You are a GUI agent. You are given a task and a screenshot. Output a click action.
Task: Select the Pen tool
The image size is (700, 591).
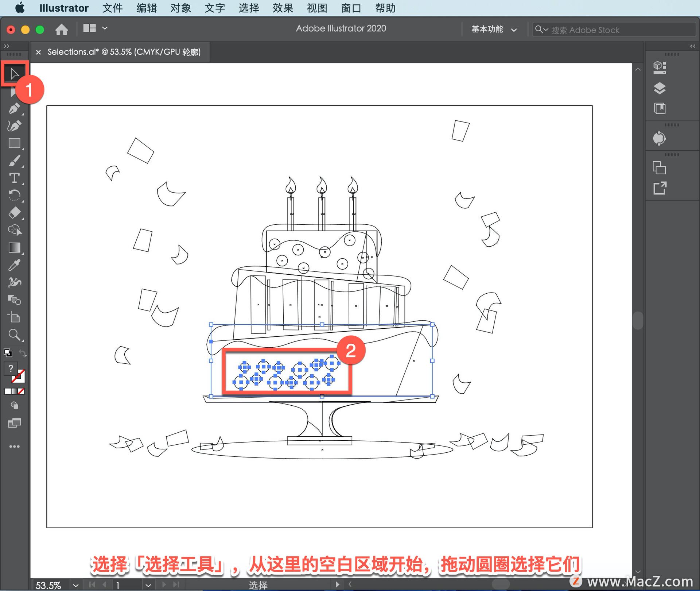[14, 109]
